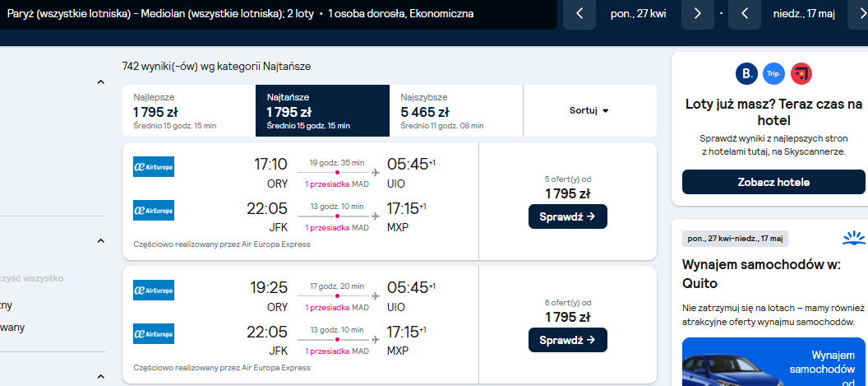Collapse the middle filter section chevron in sidebar
The image size is (868, 386).
[x=101, y=240]
